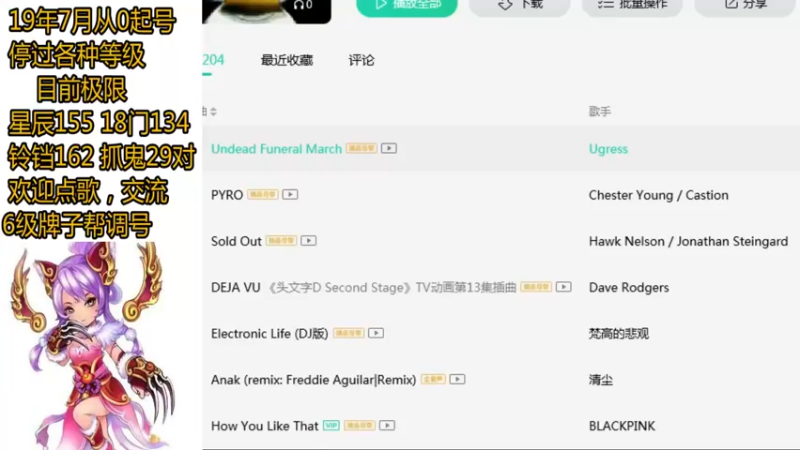Screen dimensions: 800x450
Task: Click the 播放全部 play all button
Action: coord(407,5)
